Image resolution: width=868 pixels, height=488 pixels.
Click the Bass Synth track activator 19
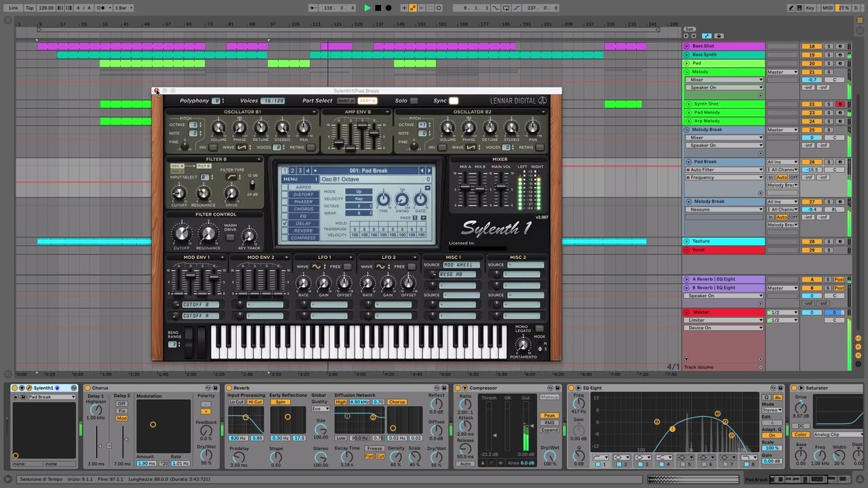point(812,55)
